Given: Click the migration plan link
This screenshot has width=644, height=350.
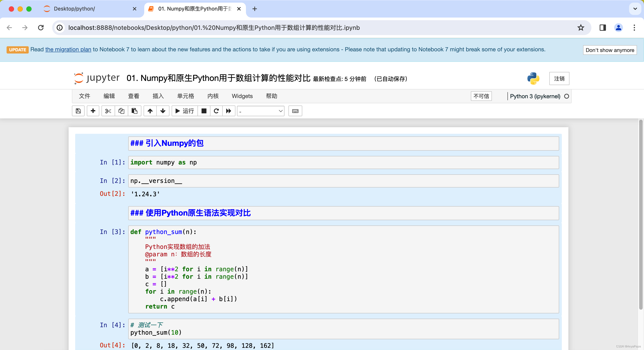Looking at the screenshot, I should [x=68, y=49].
